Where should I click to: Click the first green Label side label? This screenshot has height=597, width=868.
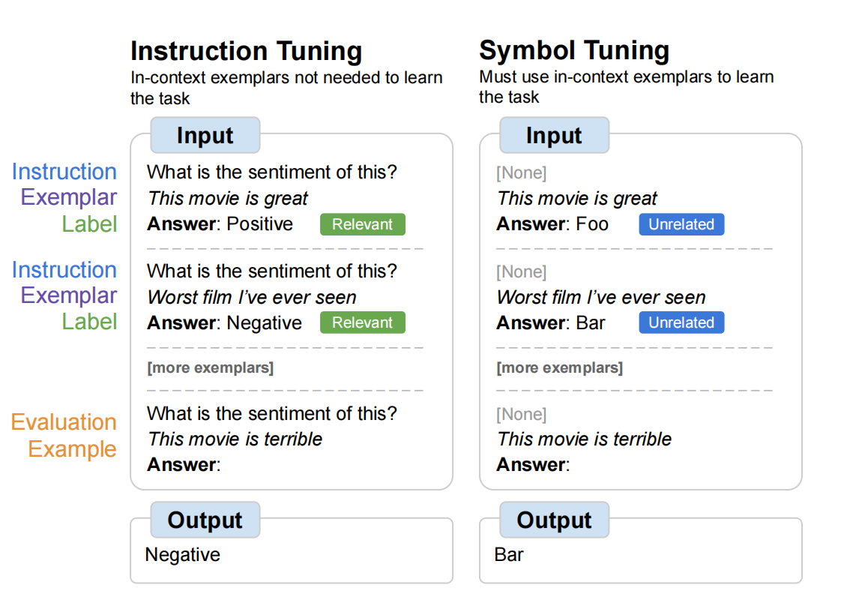tap(89, 224)
